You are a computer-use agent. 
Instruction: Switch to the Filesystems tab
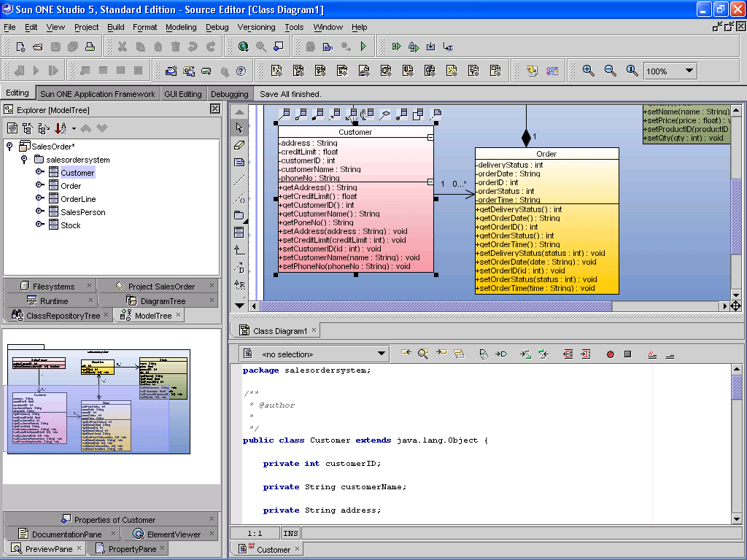coord(49,286)
